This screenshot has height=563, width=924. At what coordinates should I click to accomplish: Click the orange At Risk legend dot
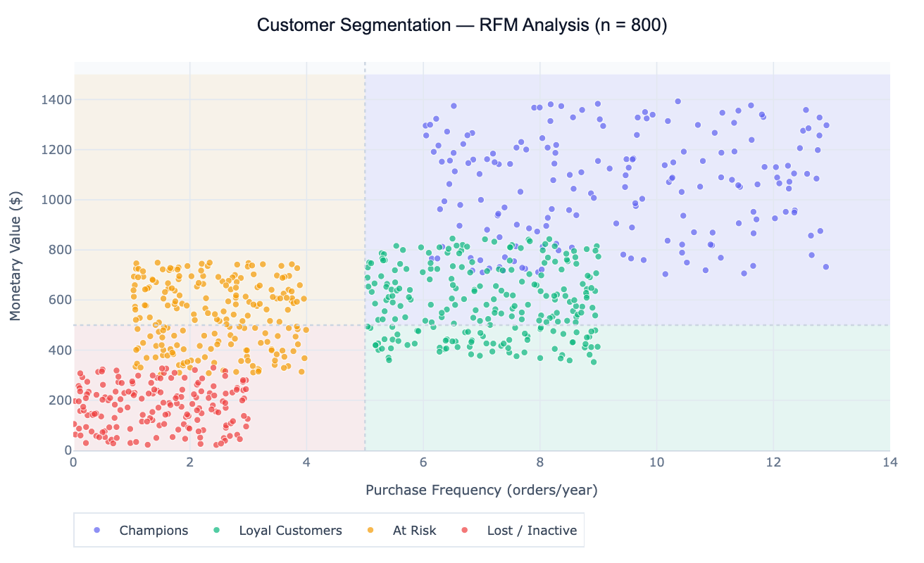coord(370,531)
